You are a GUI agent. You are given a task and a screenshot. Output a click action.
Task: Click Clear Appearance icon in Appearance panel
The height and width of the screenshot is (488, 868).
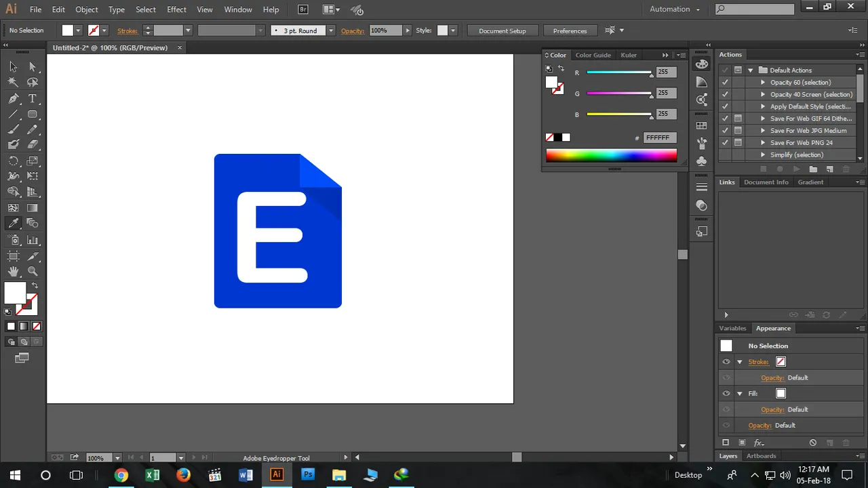pos(813,443)
